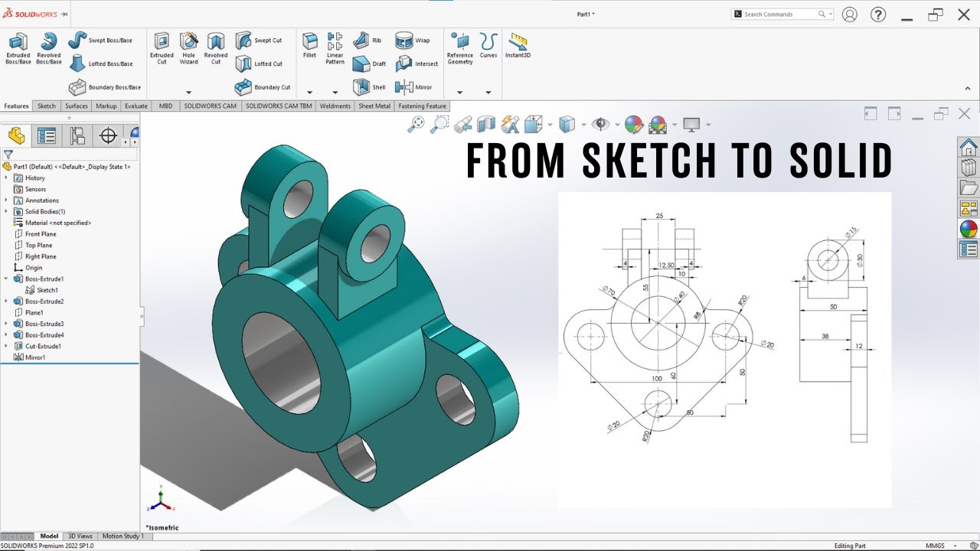Open the ConfigurationManager panel tab
This screenshot has height=551, width=980.
click(77, 136)
